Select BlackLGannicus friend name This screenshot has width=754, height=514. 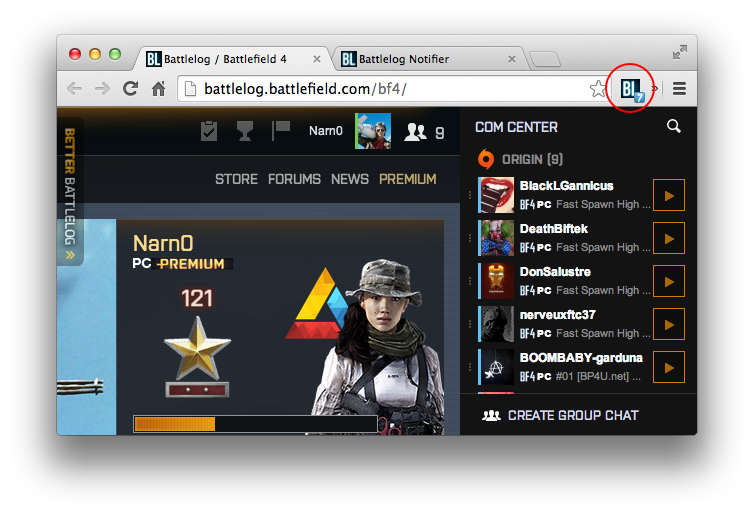(x=566, y=186)
